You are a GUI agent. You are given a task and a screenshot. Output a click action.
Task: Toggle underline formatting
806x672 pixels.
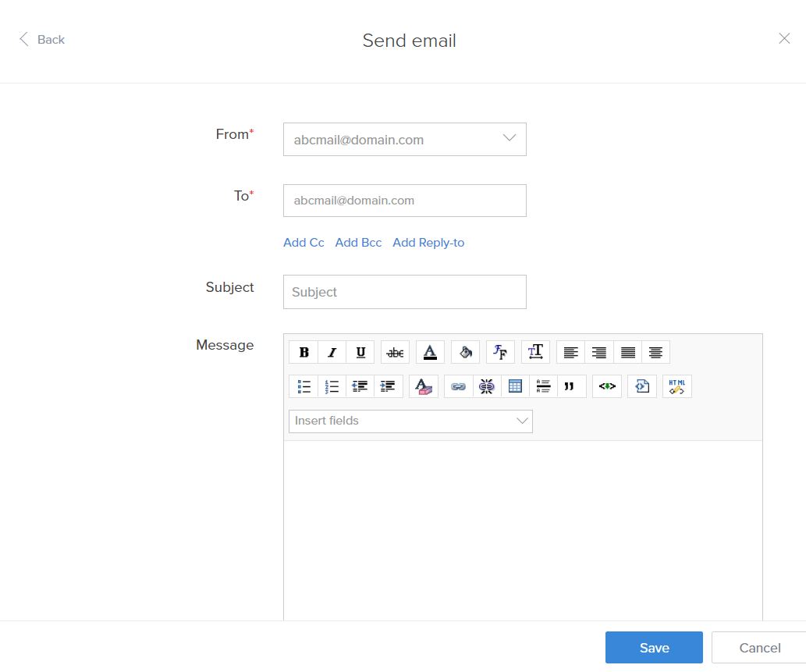pyautogui.click(x=360, y=352)
